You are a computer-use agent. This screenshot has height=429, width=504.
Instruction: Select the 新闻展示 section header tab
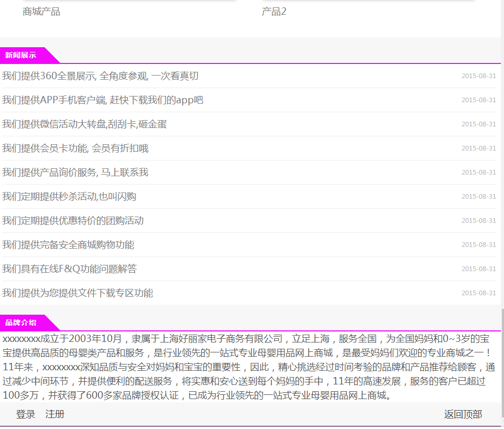pyautogui.click(x=21, y=56)
